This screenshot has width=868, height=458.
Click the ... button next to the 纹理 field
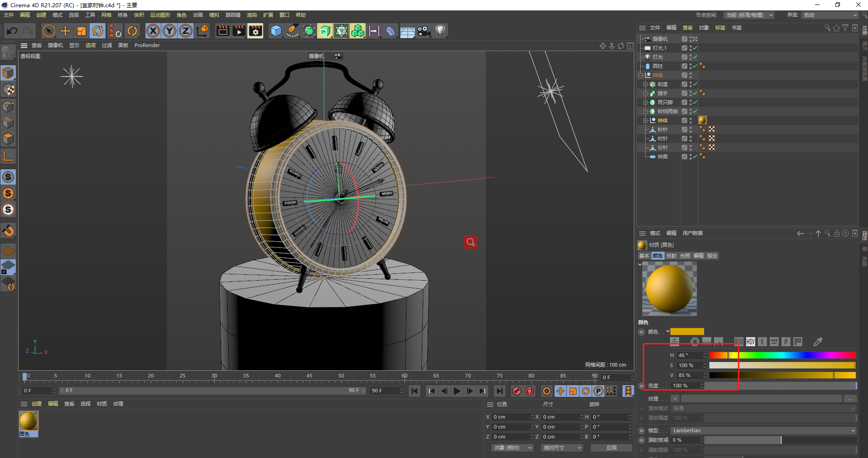851,399
